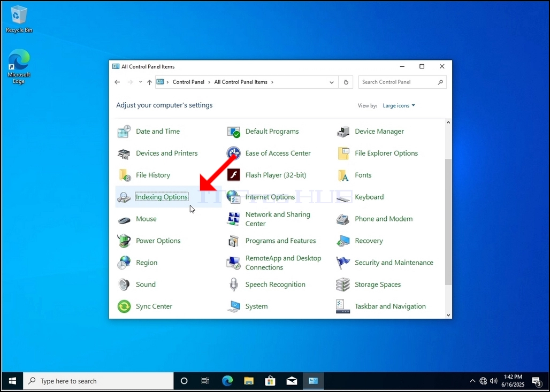Image resolution: width=550 pixels, height=392 pixels.
Task: Open the Security and Maintenance flag icon
Action: (x=343, y=263)
